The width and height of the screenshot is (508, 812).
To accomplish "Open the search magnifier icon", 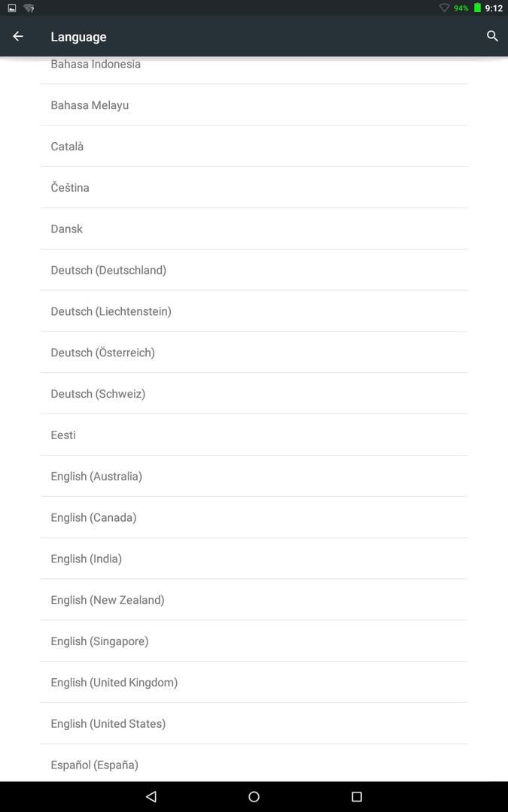I will point(492,36).
